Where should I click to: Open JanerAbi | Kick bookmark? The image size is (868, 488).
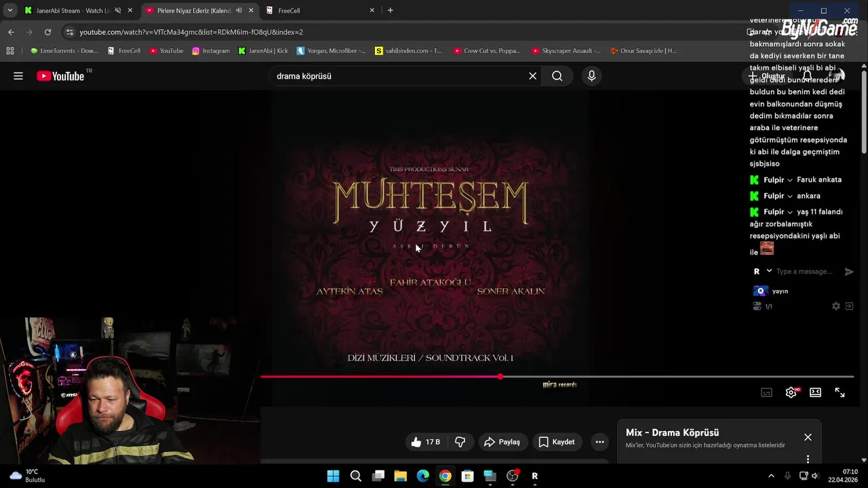[x=263, y=51]
